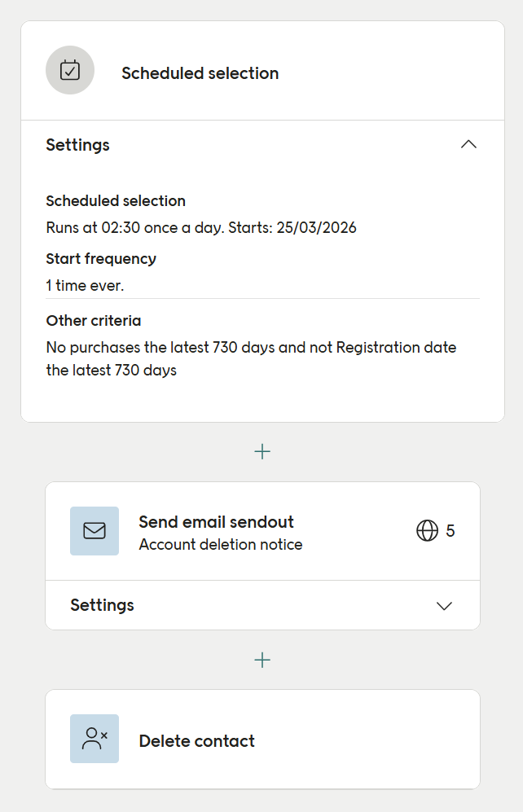Screen dimensions: 523x812
Task: Click the No purchases criteria description
Action: 251,359
